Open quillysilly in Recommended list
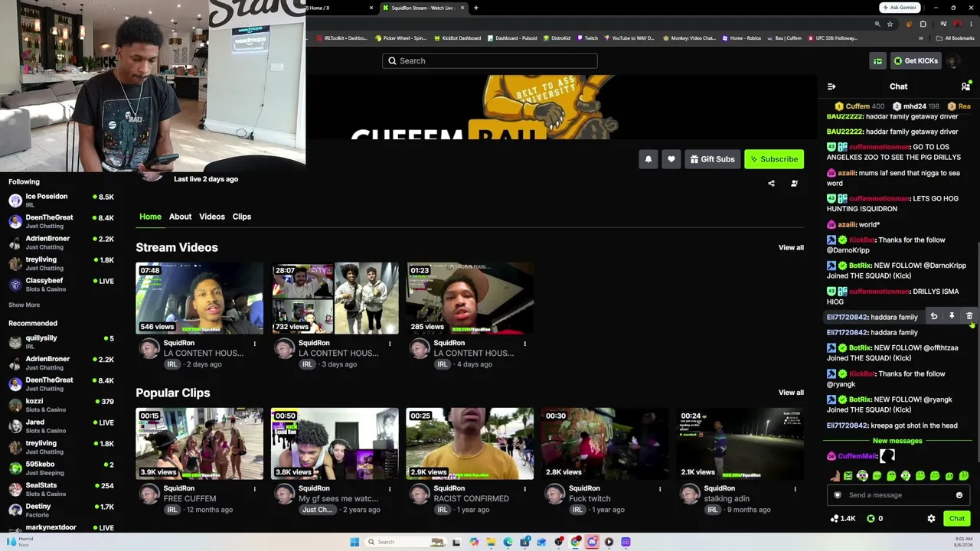Screen dimensions: 980x551 pyautogui.click(x=61, y=341)
